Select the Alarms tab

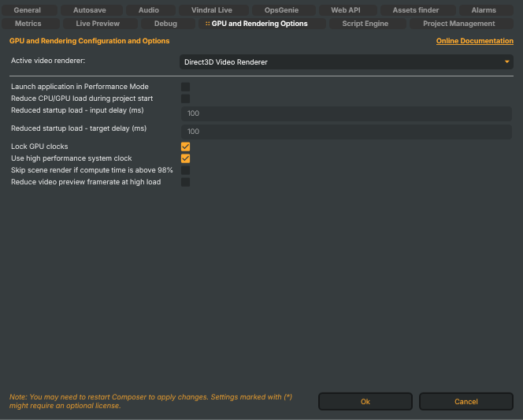pyautogui.click(x=486, y=10)
